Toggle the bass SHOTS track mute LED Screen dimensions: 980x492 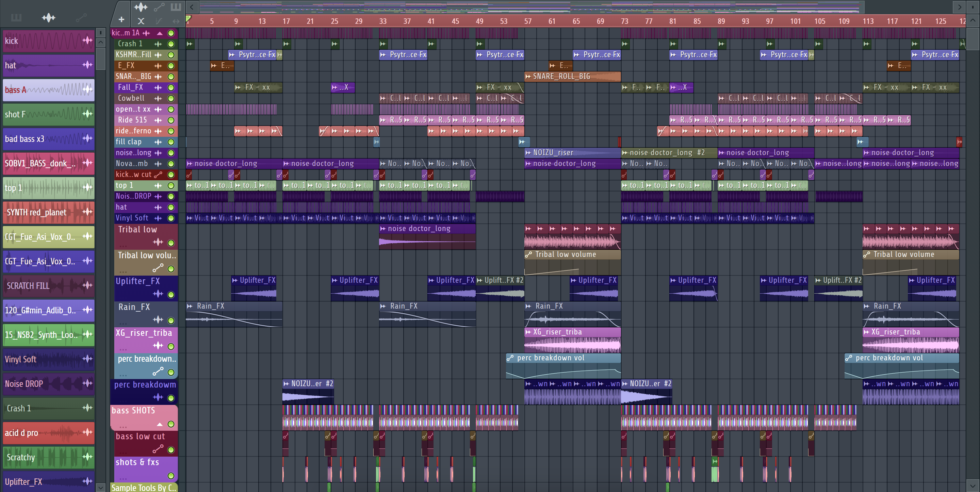171,424
